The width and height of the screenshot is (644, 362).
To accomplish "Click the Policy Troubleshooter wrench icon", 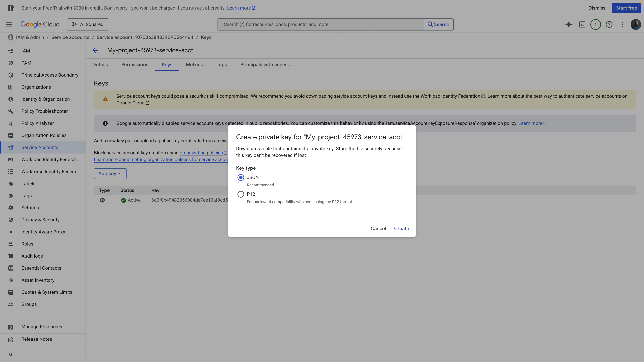I will [x=11, y=111].
